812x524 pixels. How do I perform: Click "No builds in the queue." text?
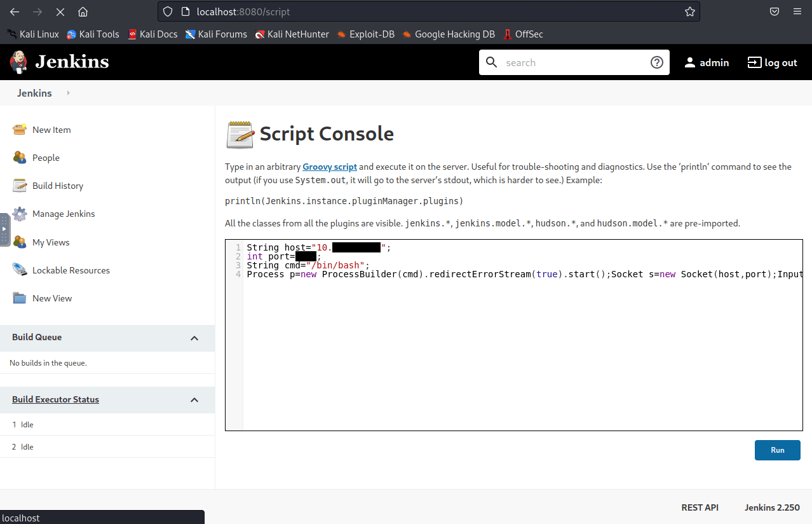[48, 363]
